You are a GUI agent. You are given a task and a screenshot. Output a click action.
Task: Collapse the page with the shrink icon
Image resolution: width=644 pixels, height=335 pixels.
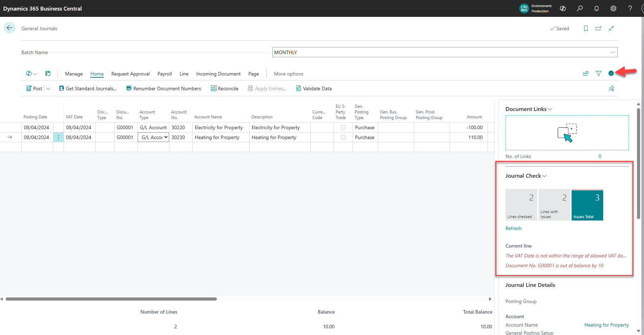point(611,28)
